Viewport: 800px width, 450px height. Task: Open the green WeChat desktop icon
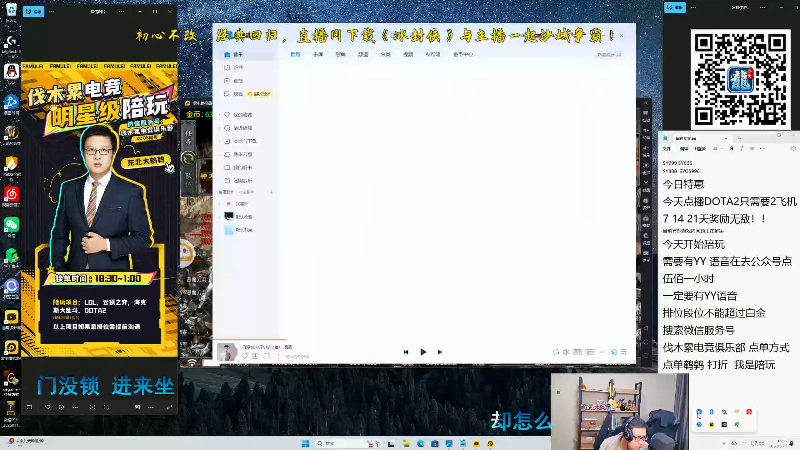tap(11, 227)
